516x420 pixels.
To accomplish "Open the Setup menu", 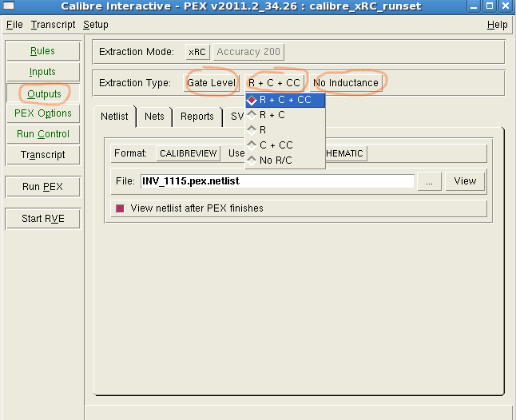I will pyautogui.click(x=95, y=25).
